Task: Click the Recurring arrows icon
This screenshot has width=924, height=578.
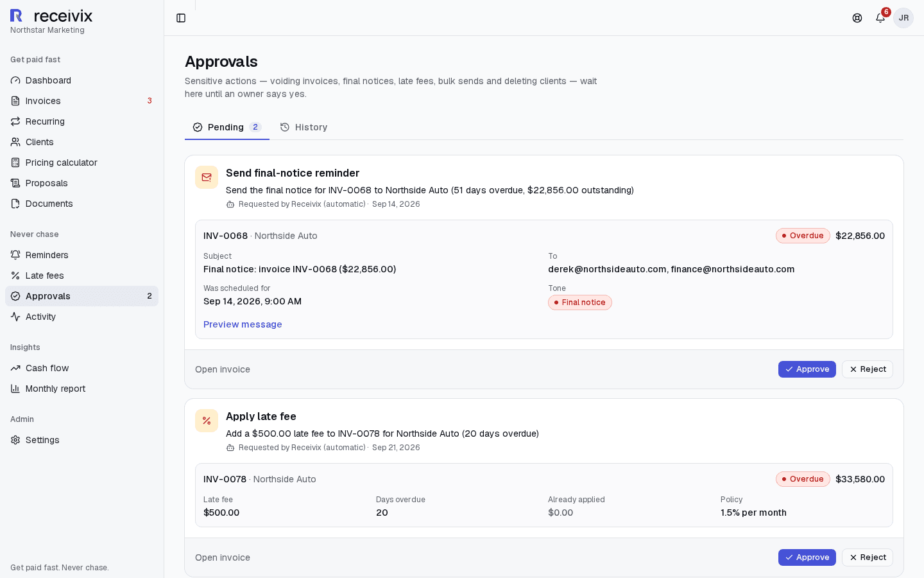Action: (15, 121)
